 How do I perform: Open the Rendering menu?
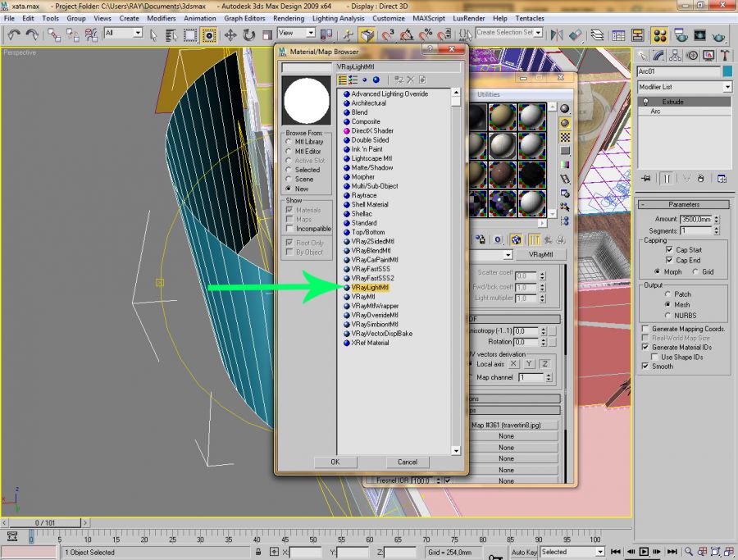click(x=289, y=18)
